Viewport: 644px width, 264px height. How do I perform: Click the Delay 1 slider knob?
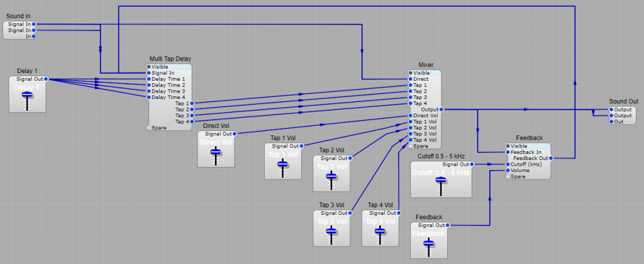click(27, 95)
